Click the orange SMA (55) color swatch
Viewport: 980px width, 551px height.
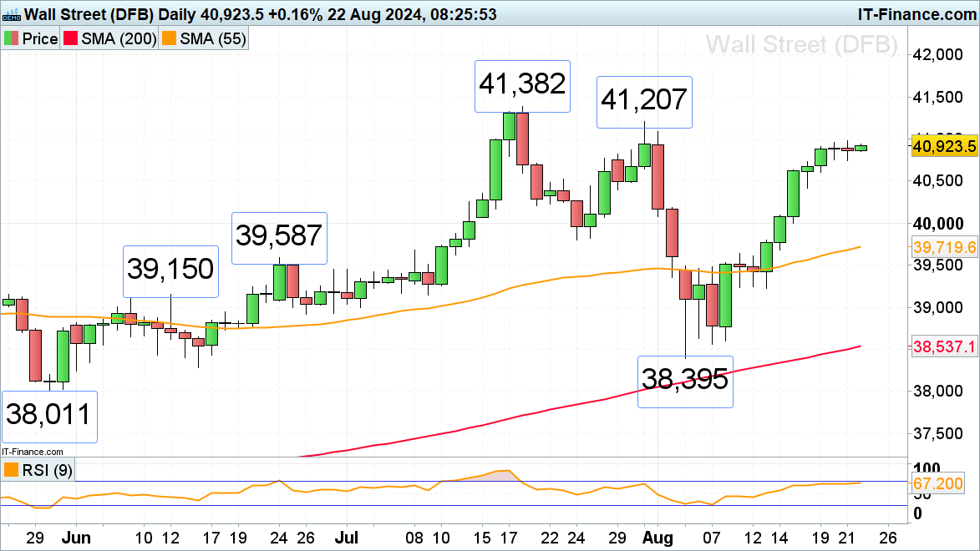click(169, 38)
